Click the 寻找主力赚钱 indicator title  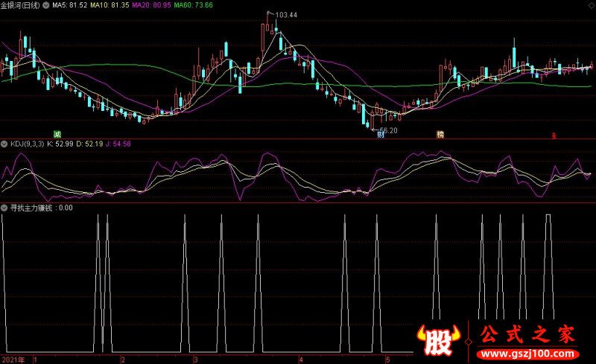coord(31,208)
